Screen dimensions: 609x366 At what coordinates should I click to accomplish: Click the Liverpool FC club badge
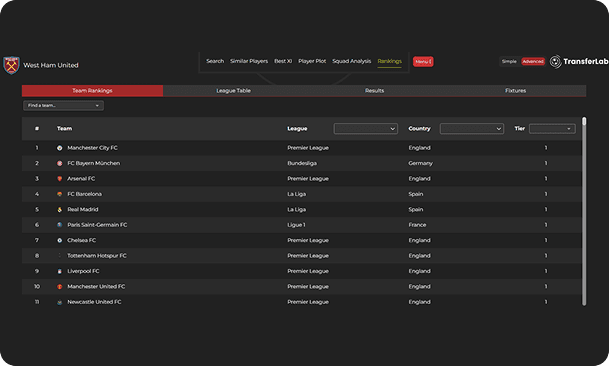pyautogui.click(x=59, y=271)
